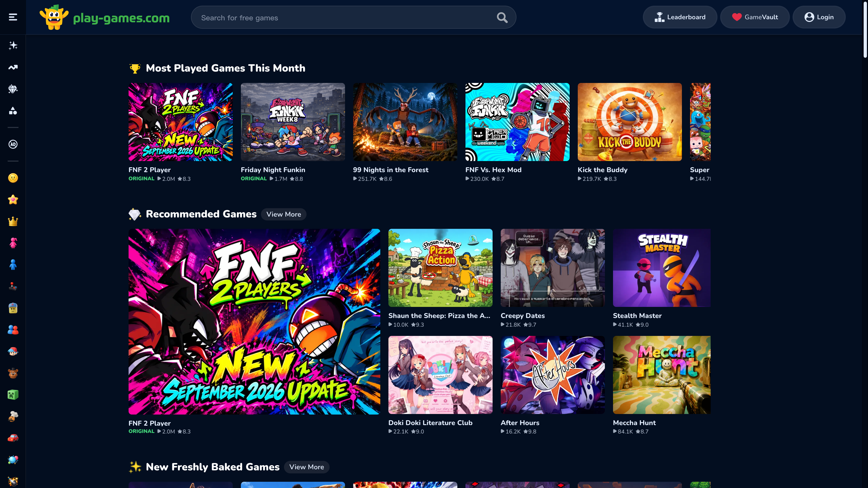Click the Login button
Image resolution: width=868 pixels, height=488 pixels.
pos(819,17)
